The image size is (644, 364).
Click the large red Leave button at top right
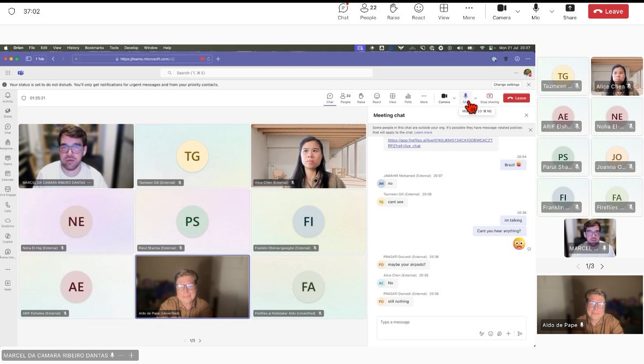click(608, 11)
